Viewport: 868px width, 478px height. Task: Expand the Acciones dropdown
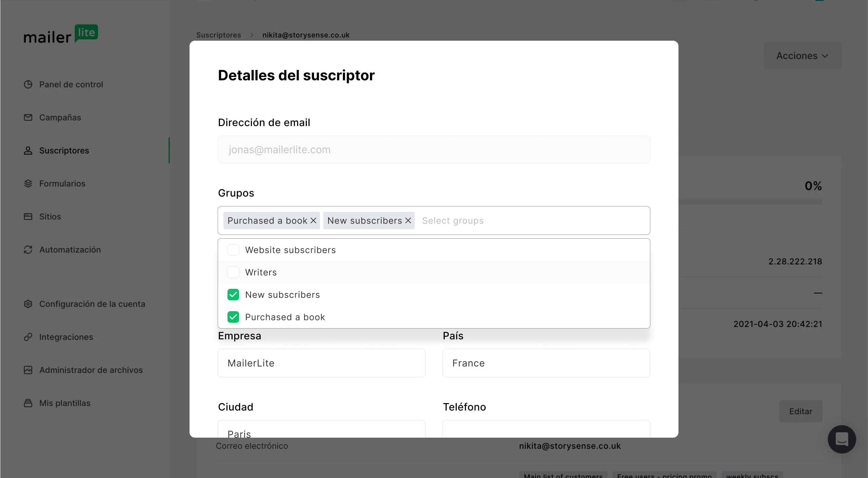[x=802, y=56]
